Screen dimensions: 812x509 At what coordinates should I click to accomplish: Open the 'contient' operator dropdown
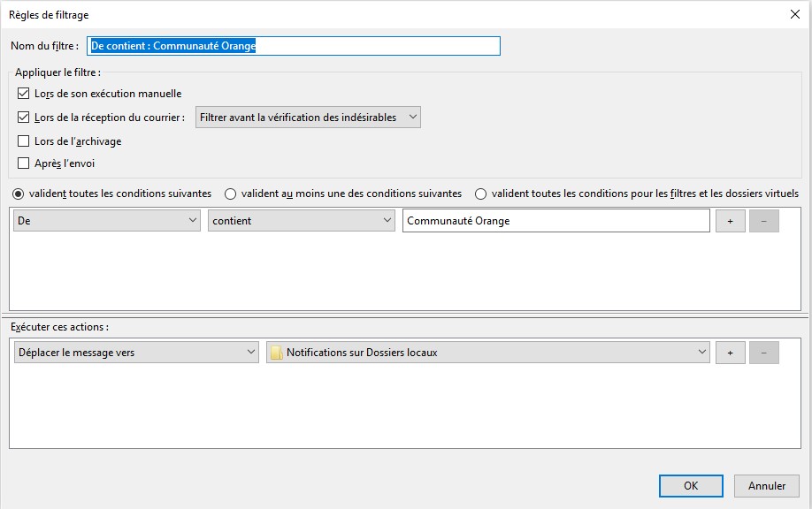pyautogui.click(x=301, y=220)
